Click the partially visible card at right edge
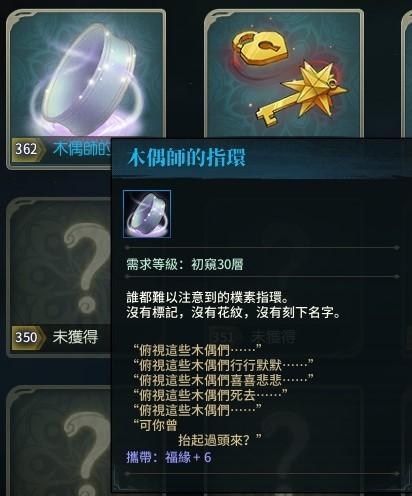 click(407, 73)
